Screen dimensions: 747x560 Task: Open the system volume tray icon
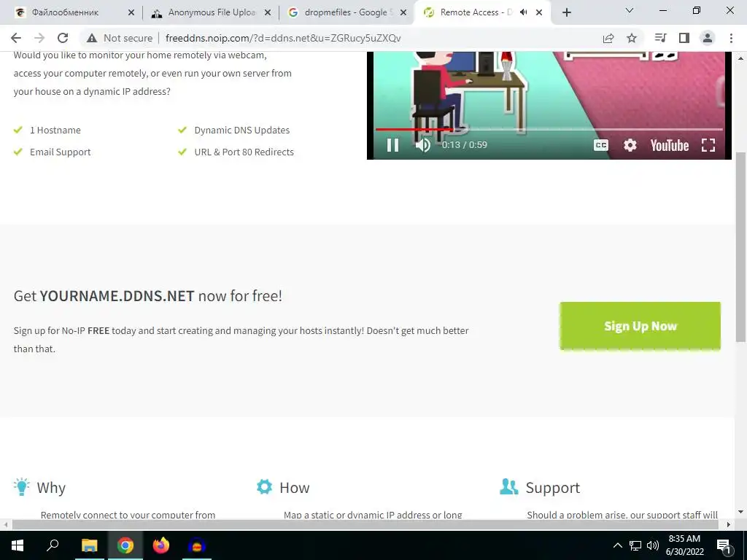point(653,545)
